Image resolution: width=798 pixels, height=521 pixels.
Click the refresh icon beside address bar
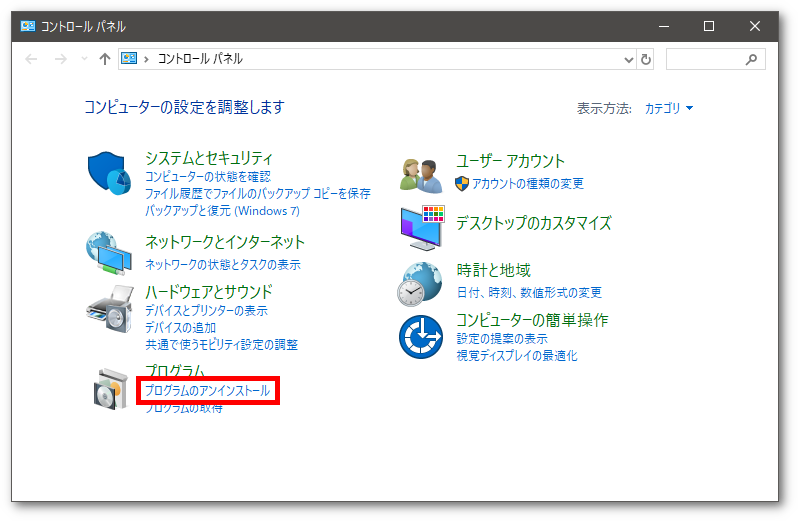[646, 60]
